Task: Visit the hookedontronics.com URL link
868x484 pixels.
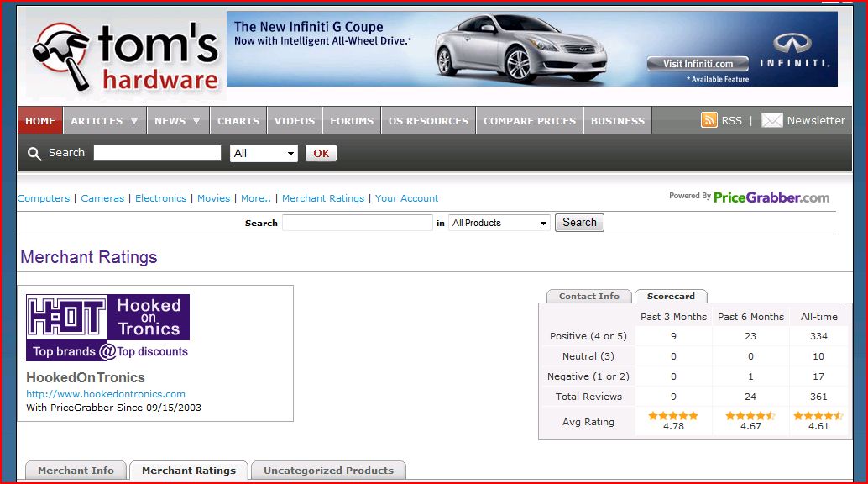Action: 106,394
